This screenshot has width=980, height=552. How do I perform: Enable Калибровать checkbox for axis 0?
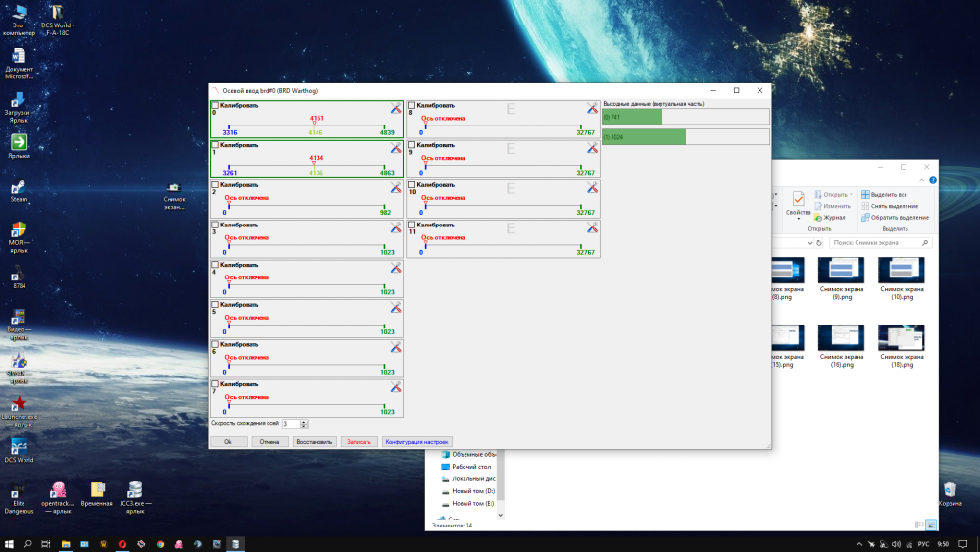tap(216, 105)
